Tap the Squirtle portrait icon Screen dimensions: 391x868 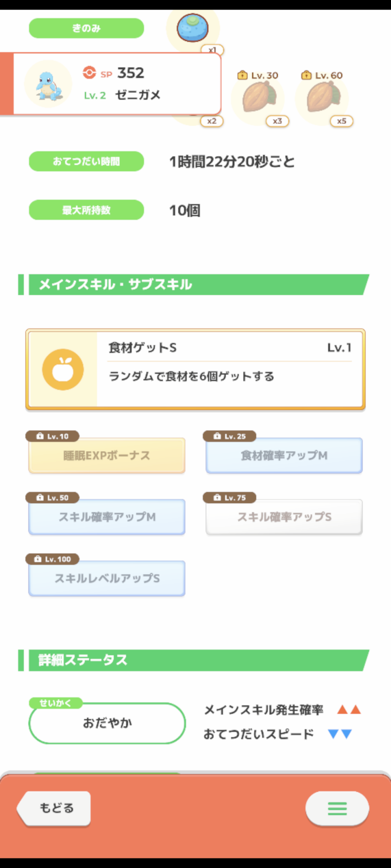pyautogui.click(x=48, y=84)
